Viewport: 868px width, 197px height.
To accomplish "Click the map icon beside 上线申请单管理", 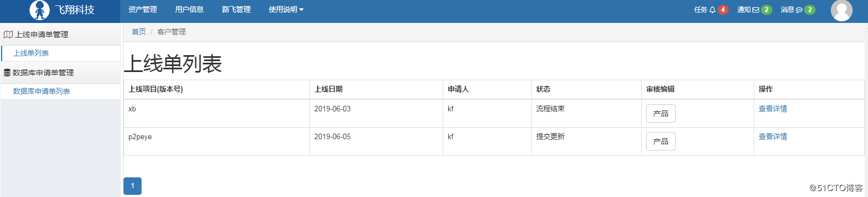I will point(8,34).
